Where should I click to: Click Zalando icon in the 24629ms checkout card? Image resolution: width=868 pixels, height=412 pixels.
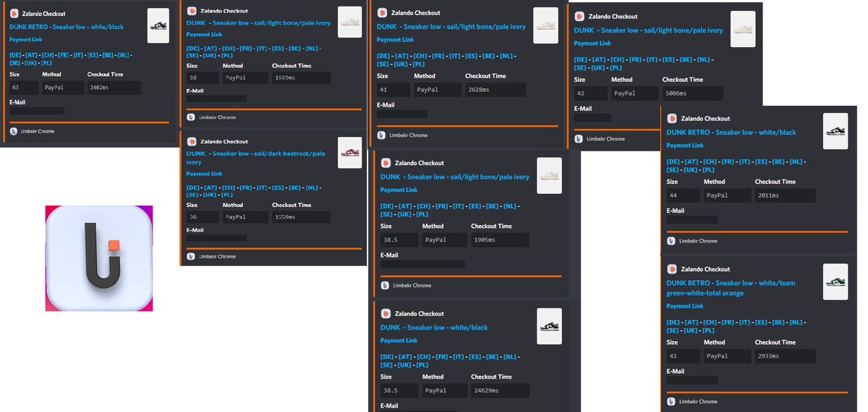click(x=386, y=314)
